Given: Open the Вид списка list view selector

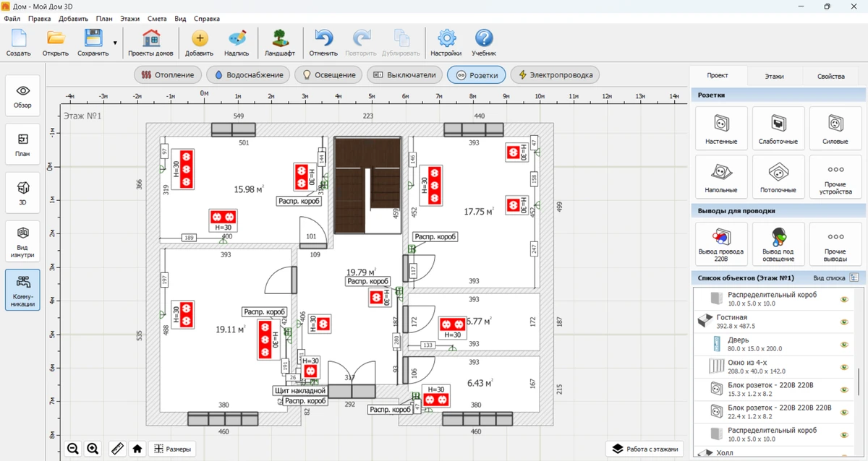Looking at the screenshot, I should click(854, 277).
